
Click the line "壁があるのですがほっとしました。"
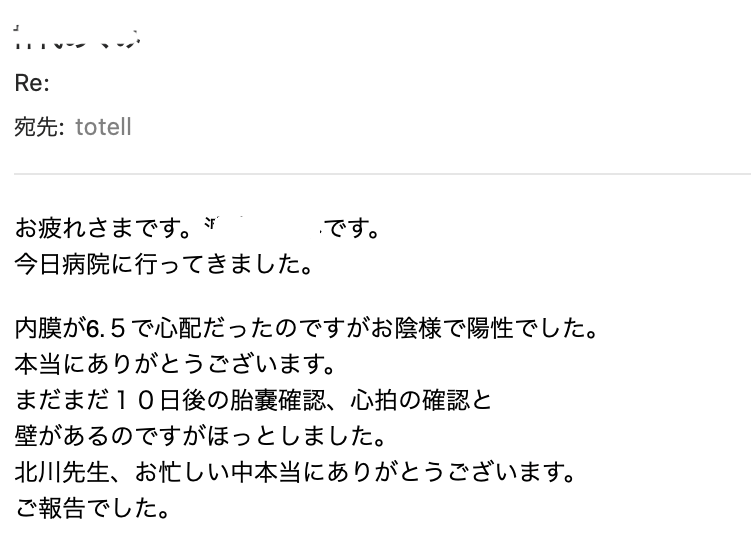pyautogui.click(x=200, y=436)
